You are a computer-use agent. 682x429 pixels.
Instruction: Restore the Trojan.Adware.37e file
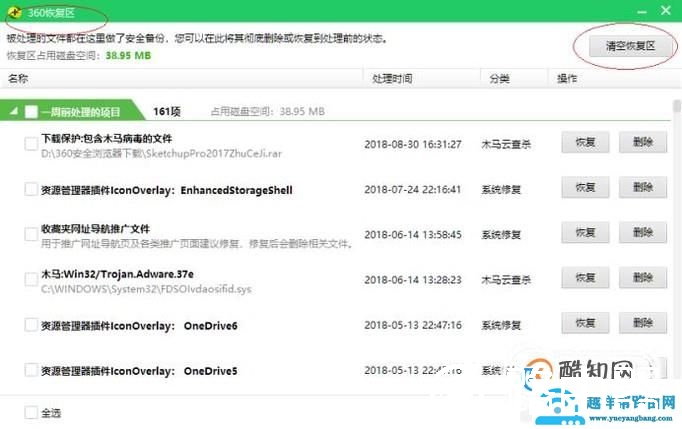tap(585, 278)
